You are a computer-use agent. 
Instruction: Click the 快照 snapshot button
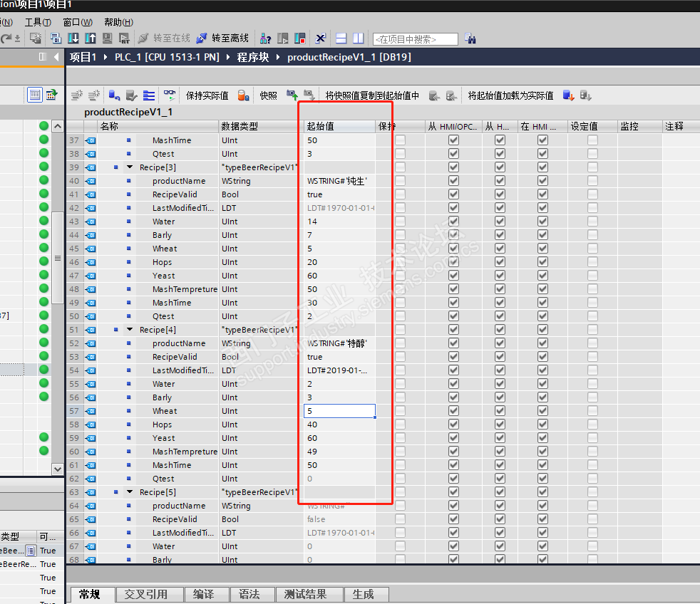pyautogui.click(x=268, y=95)
